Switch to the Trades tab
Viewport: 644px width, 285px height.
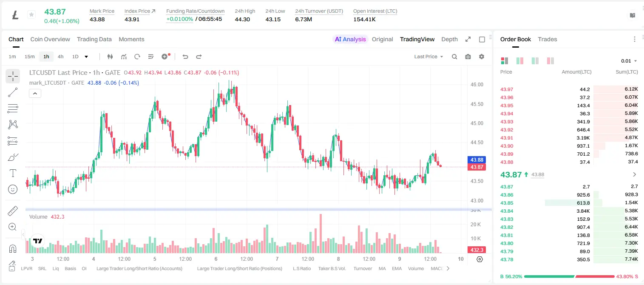pyautogui.click(x=548, y=39)
